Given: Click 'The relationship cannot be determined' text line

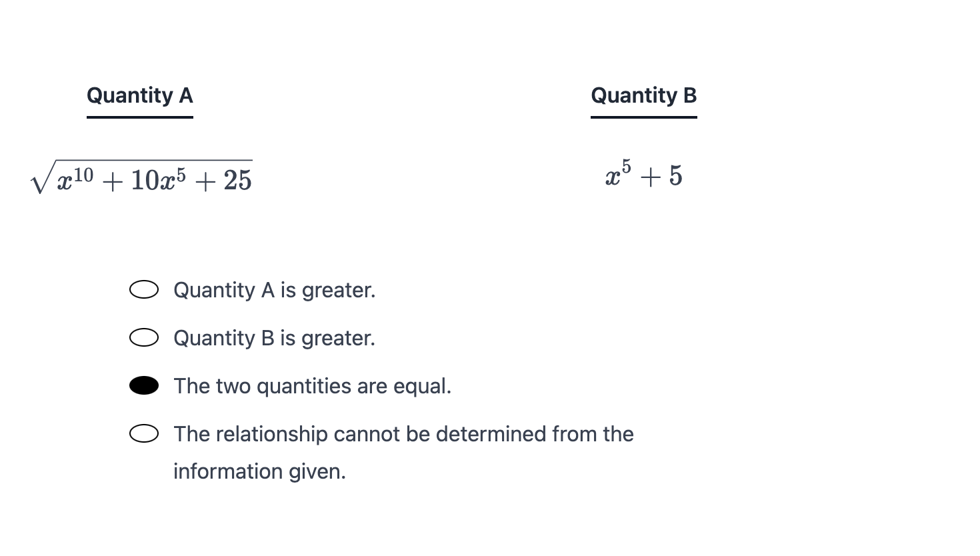Looking at the screenshot, I should click(403, 434).
